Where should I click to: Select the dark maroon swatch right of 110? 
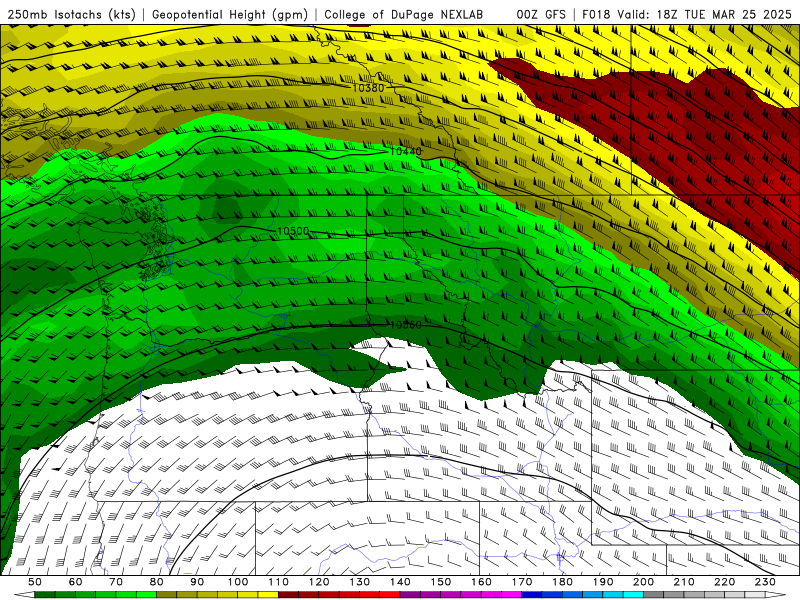288,595
